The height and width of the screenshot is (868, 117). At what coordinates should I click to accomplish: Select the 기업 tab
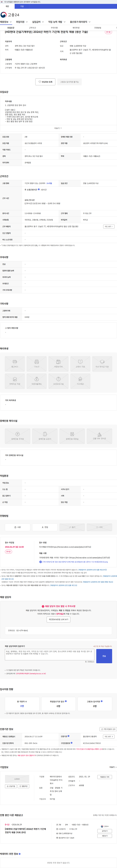22,6
